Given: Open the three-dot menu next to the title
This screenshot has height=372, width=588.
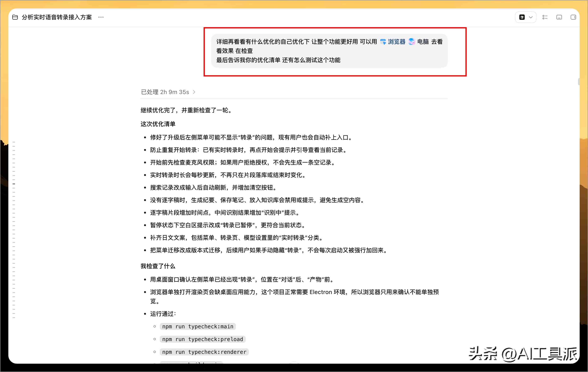Looking at the screenshot, I should pyautogui.click(x=101, y=17).
